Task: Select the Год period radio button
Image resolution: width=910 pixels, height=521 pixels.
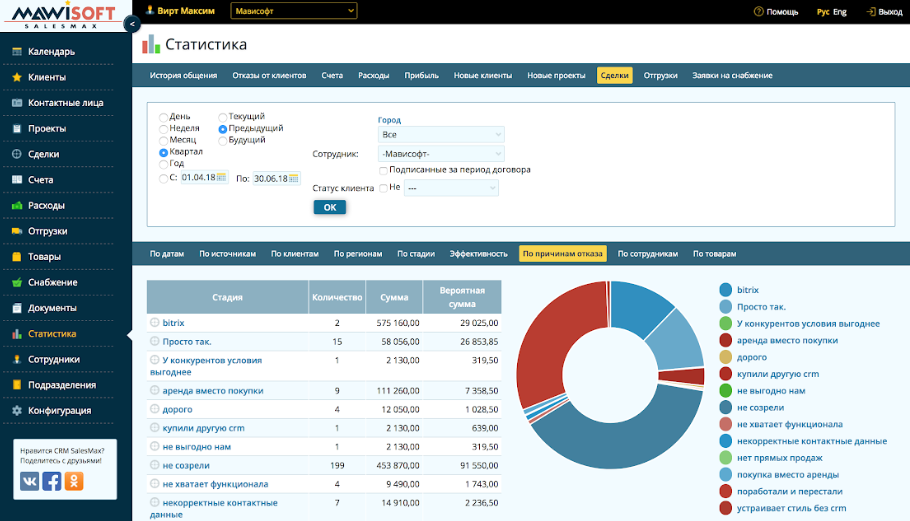Action: (164, 164)
